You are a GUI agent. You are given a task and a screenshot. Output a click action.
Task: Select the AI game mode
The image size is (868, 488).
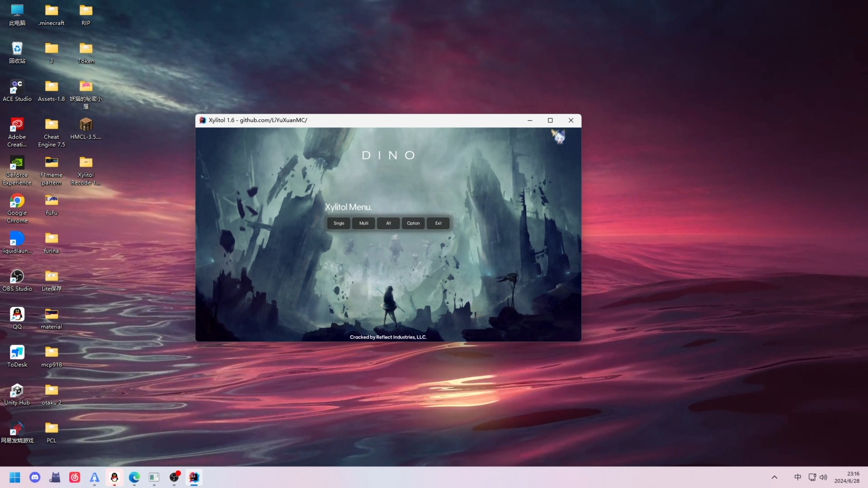click(x=388, y=223)
